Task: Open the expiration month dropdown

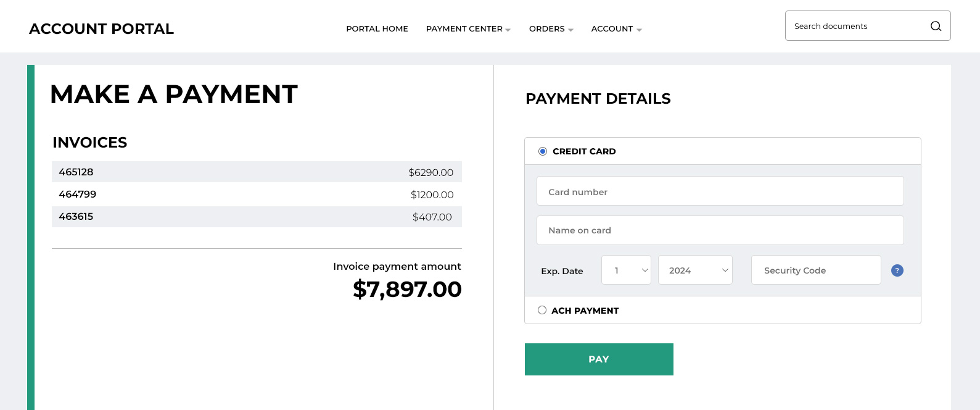Action: click(x=626, y=270)
